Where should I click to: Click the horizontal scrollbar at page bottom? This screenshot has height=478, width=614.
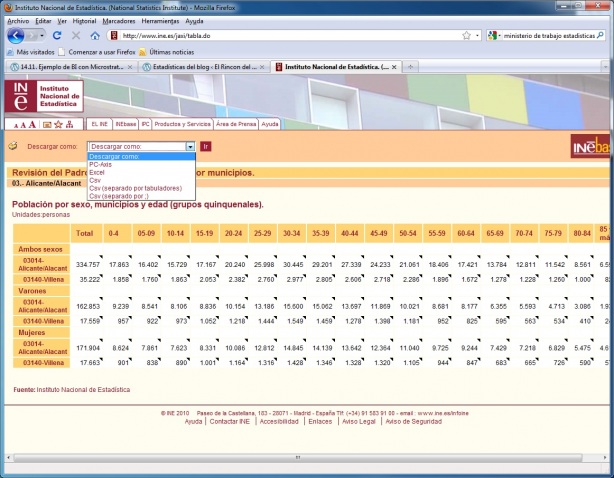coord(296,457)
